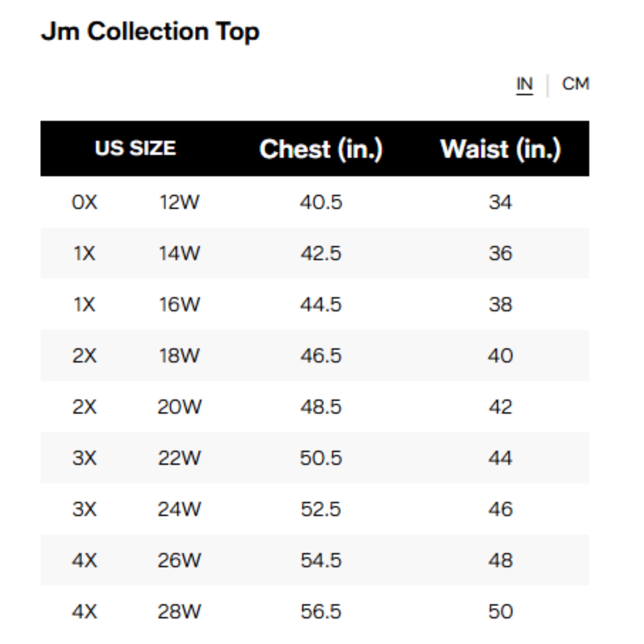Switch measurement units to CM
The width and height of the screenshot is (644, 644).
(576, 84)
